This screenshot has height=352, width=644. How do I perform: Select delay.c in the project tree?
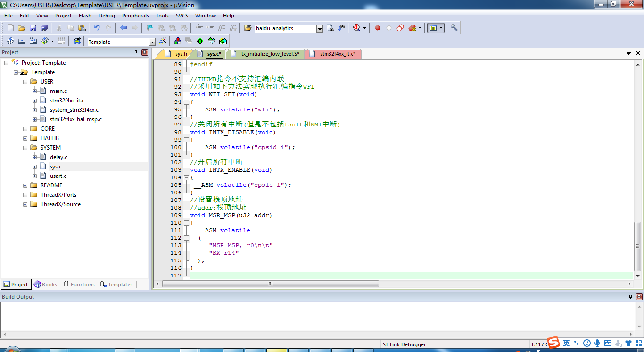point(58,157)
